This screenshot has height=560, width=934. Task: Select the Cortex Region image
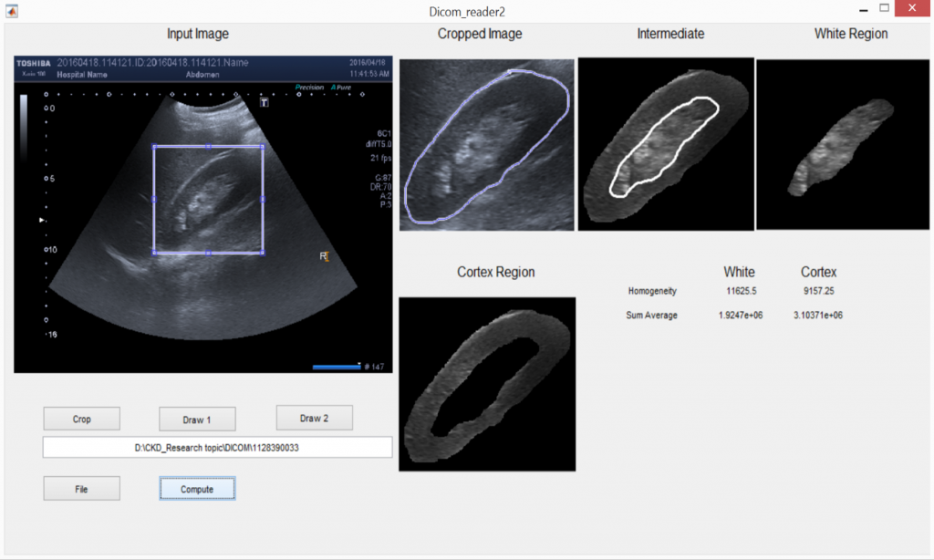[x=487, y=384]
